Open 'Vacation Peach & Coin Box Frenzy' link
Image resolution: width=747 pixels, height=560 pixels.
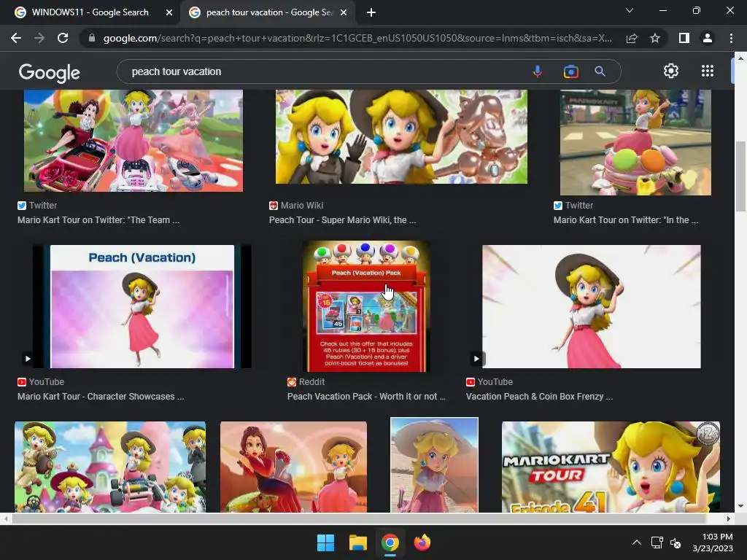[539, 396]
